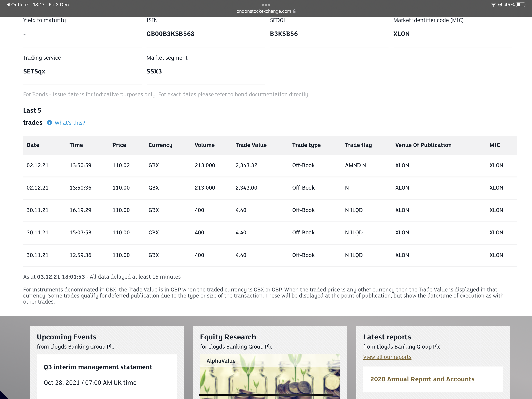
Task: Select SEDOL value B3KSB56
Action: pyautogui.click(x=284, y=34)
